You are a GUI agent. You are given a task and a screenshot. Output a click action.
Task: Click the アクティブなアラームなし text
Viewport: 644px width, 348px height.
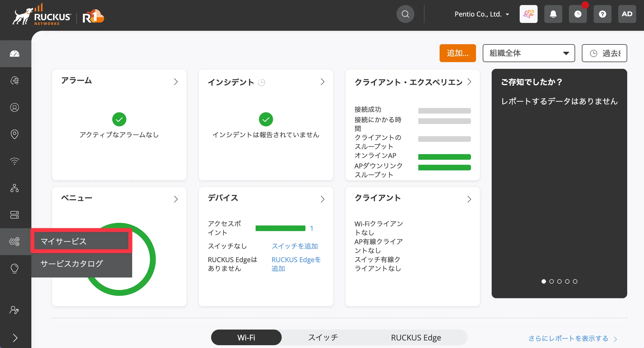119,135
